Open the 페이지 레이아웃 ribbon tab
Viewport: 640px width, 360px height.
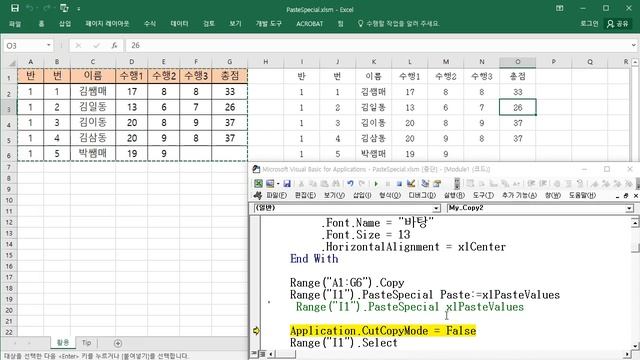107,24
